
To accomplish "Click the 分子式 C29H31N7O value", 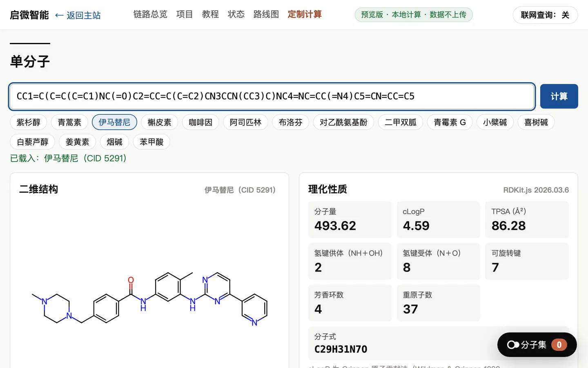I will click(341, 349).
